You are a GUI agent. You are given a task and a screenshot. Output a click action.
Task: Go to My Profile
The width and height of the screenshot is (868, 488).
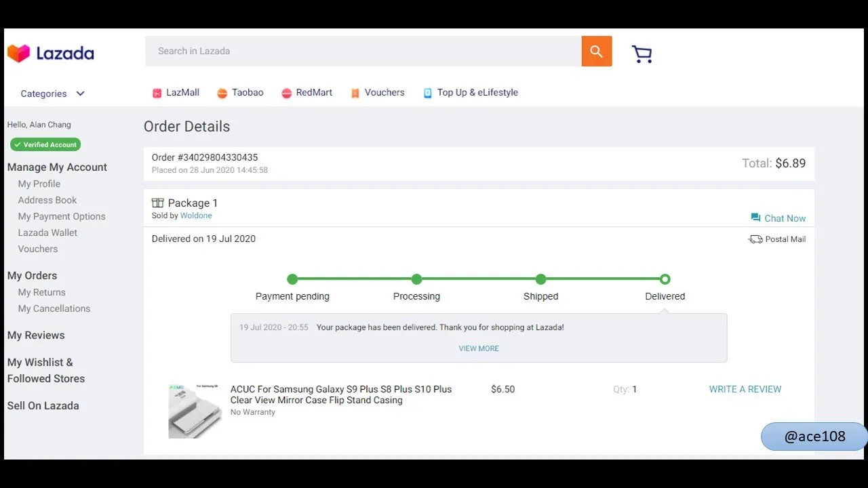pyautogui.click(x=39, y=184)
